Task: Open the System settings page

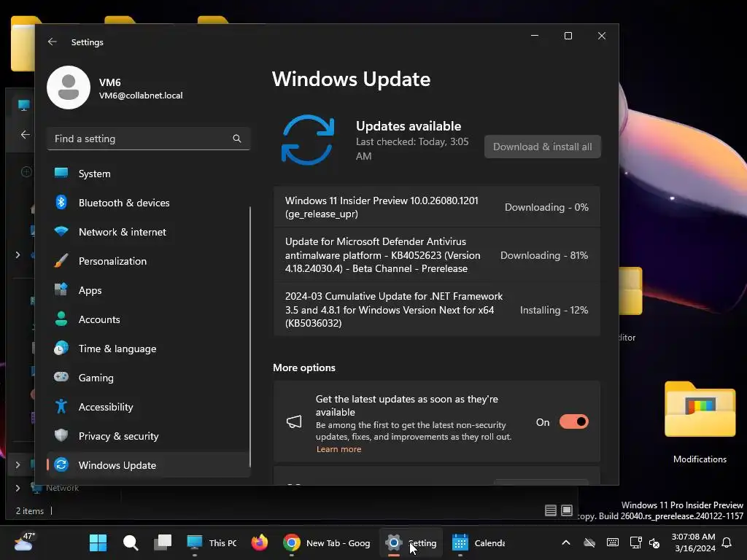Action: 148,174
